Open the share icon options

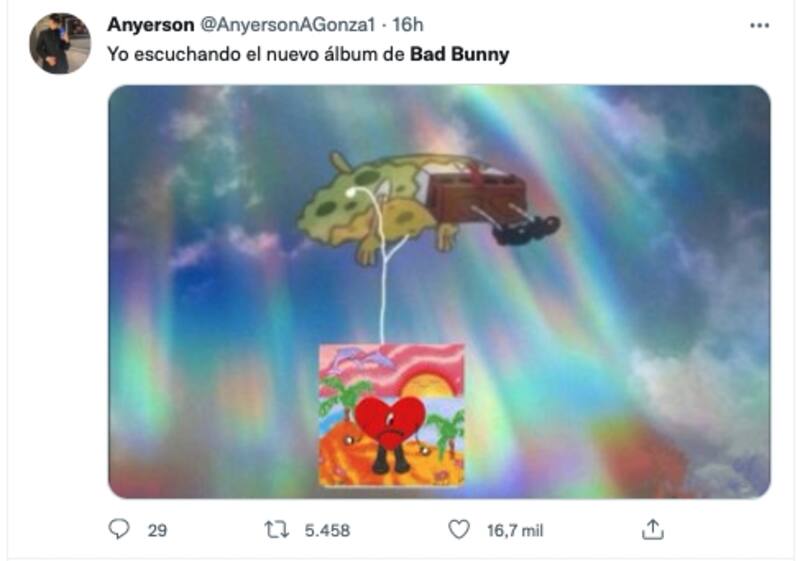(x=652, y=528)
